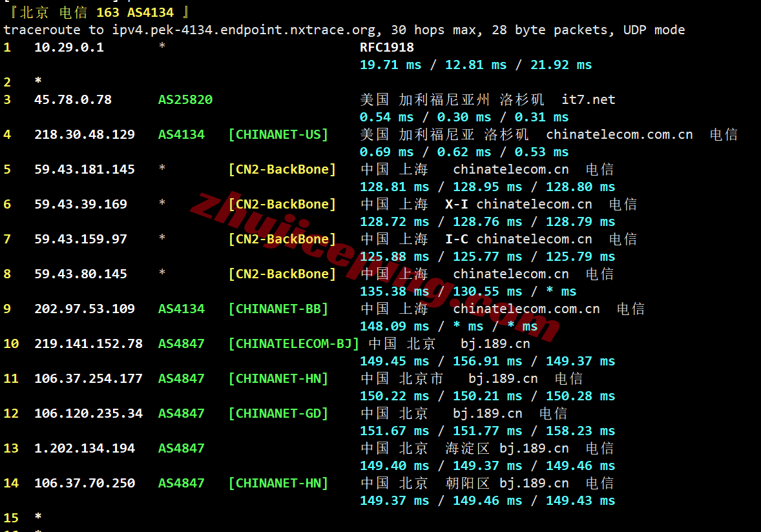
Task: Click [CHINANET-HN] tag on hop 11 row
Action: pyautogui.click(x=278, y=379)
